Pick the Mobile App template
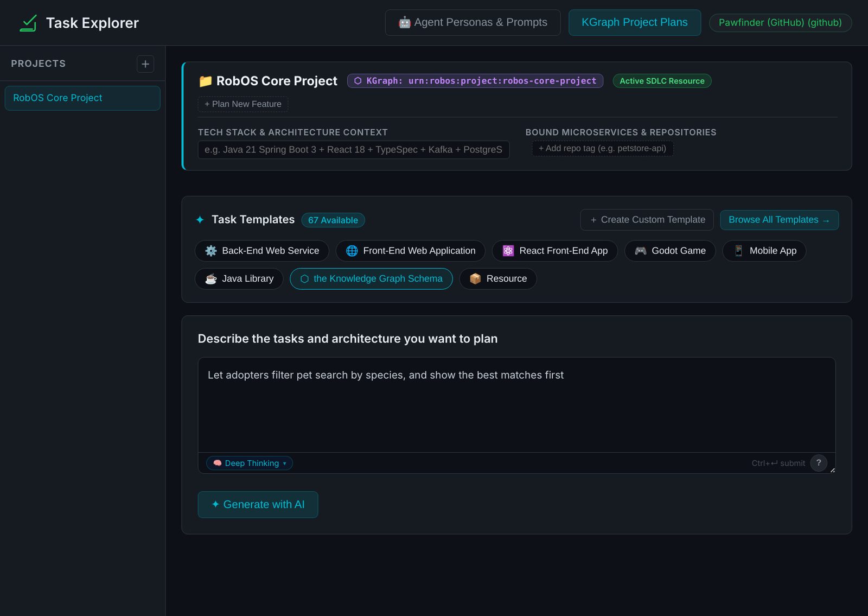 coord(764,251)
